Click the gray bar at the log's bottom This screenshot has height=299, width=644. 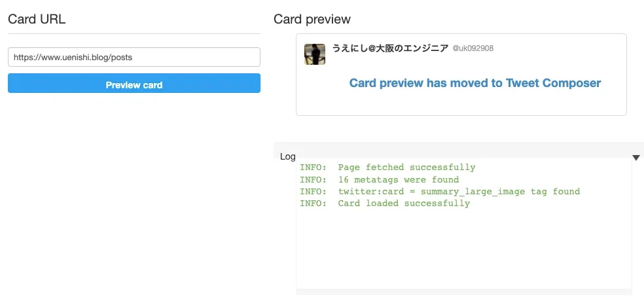tap(463, 291)
